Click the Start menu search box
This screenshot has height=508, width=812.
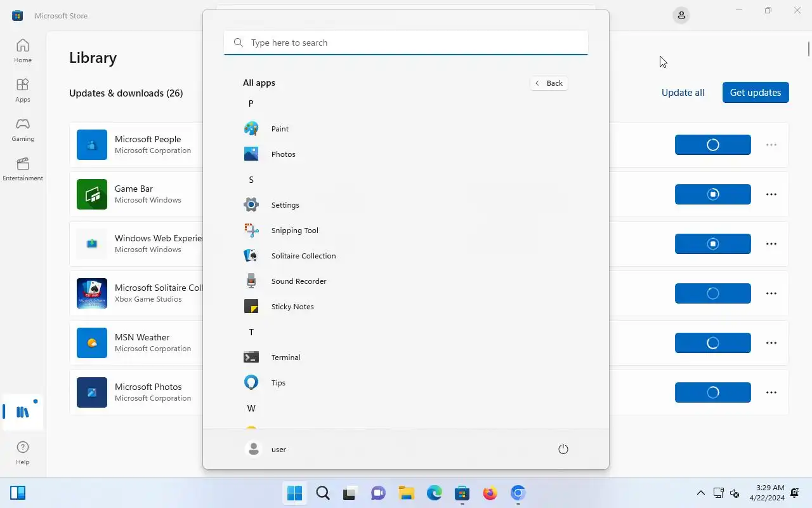(406, 43)
